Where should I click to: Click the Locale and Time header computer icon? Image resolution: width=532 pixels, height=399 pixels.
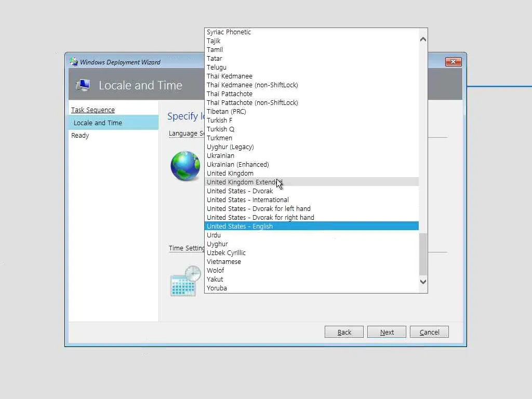pyautogui.click(x=84, y=85)
